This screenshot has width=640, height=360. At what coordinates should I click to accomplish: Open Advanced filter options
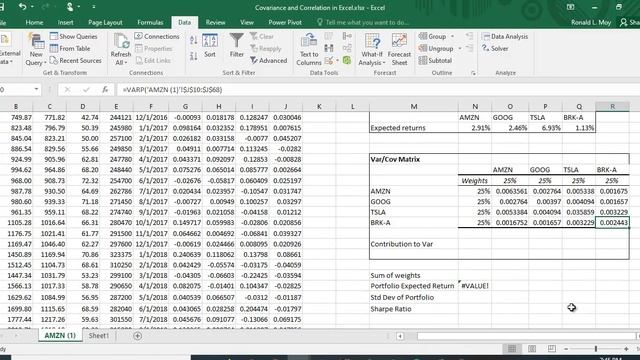269,60
